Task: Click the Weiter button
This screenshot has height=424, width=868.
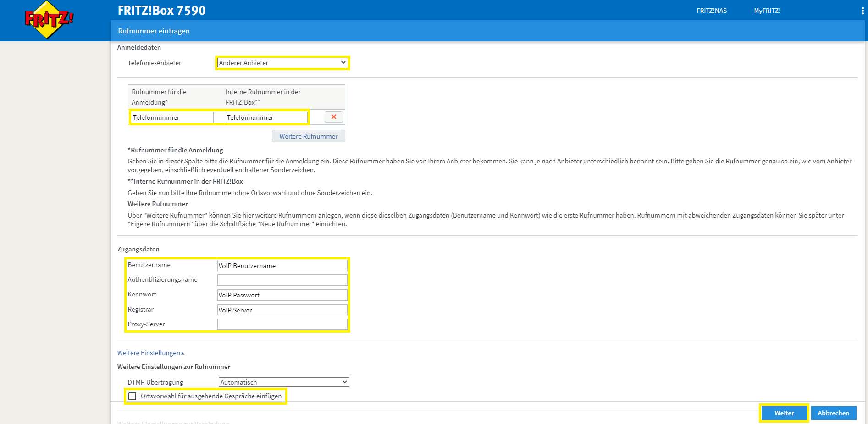Action: 784,413
